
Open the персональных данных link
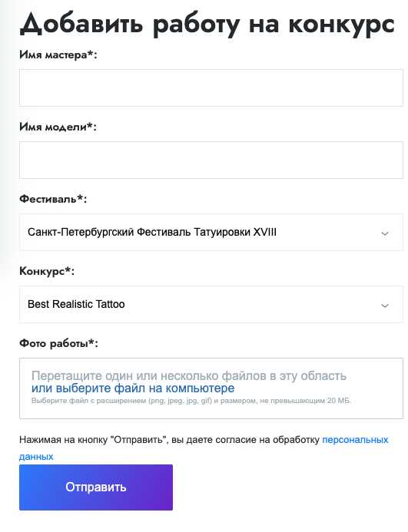(355, 440)
